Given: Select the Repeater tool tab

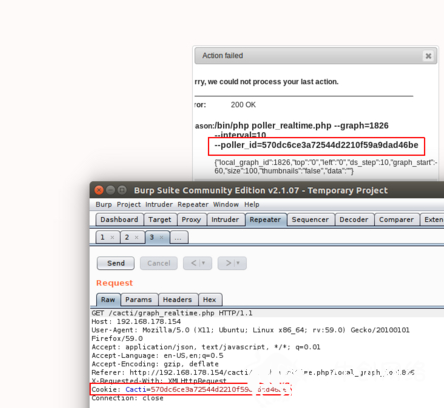Looking at the screenshot, I should click(265, 220).
